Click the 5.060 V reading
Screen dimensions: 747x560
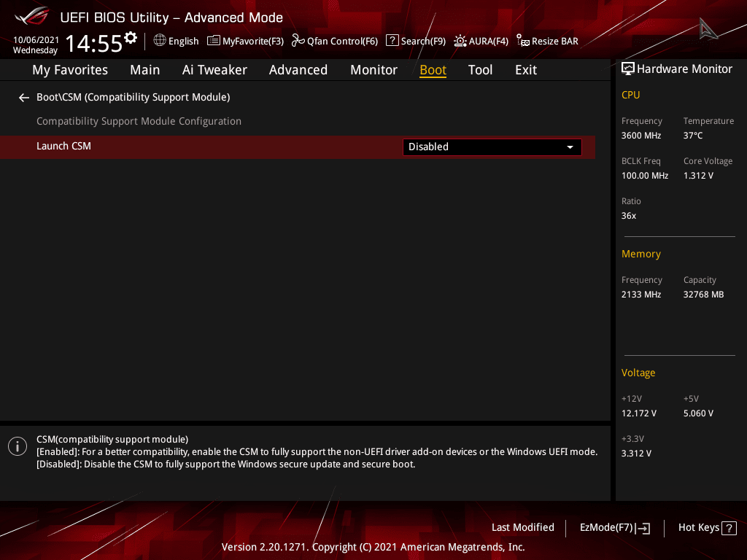click(x=698, y=413)
